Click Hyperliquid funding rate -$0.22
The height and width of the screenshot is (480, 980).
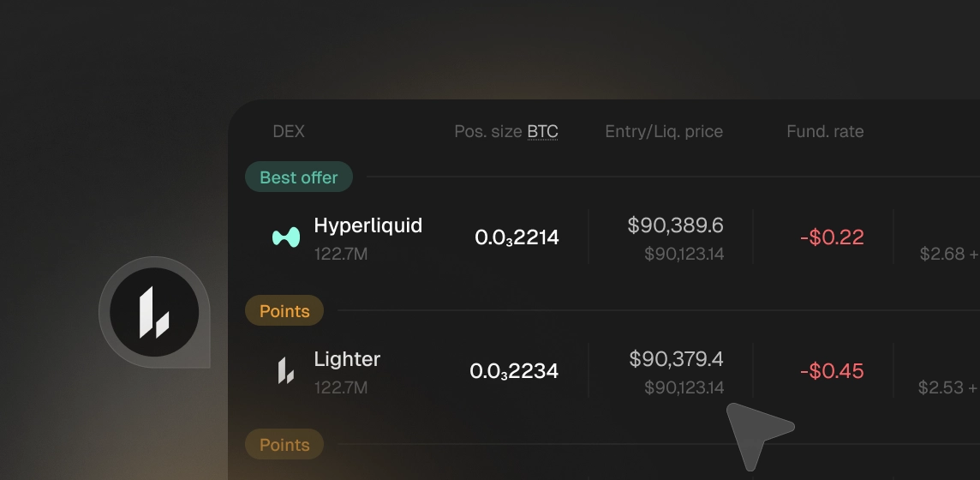(x=832, y=237)
